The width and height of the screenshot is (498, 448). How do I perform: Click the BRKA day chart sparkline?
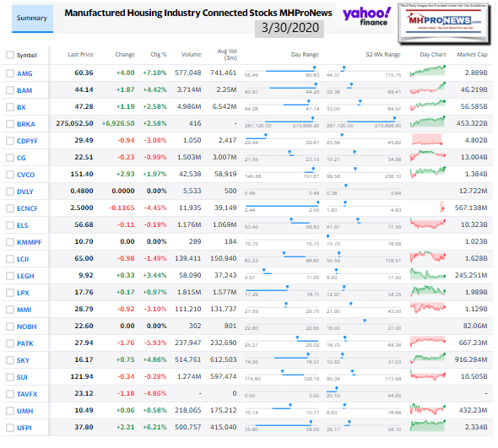pyautogui.click(x=427, y=121)
